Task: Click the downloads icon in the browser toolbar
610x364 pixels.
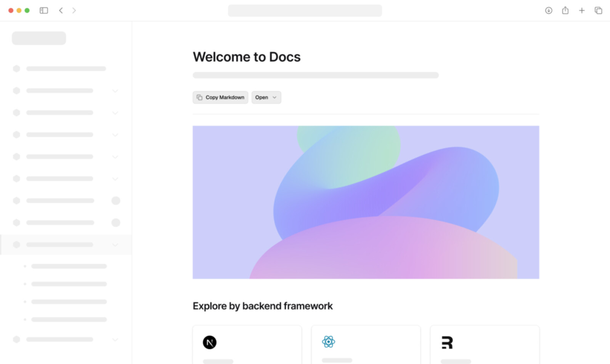Action: click(x=549, y=10)
